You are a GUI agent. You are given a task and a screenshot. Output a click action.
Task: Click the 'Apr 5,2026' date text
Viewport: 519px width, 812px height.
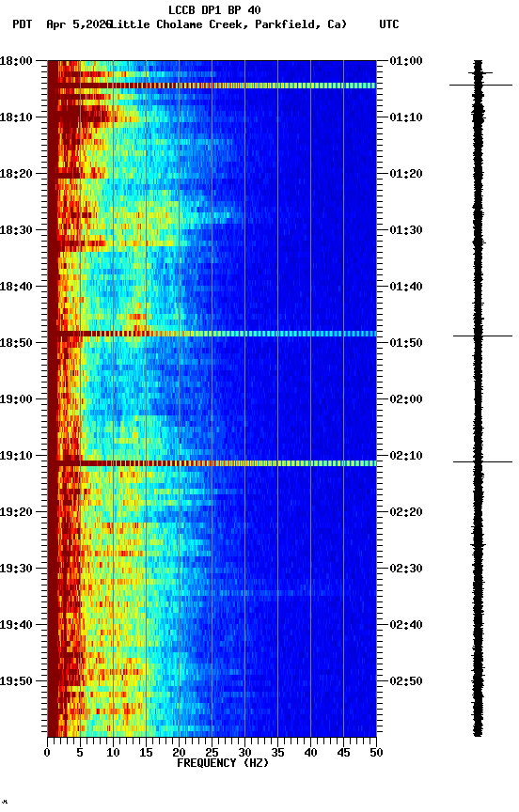(x=78, y=24)
